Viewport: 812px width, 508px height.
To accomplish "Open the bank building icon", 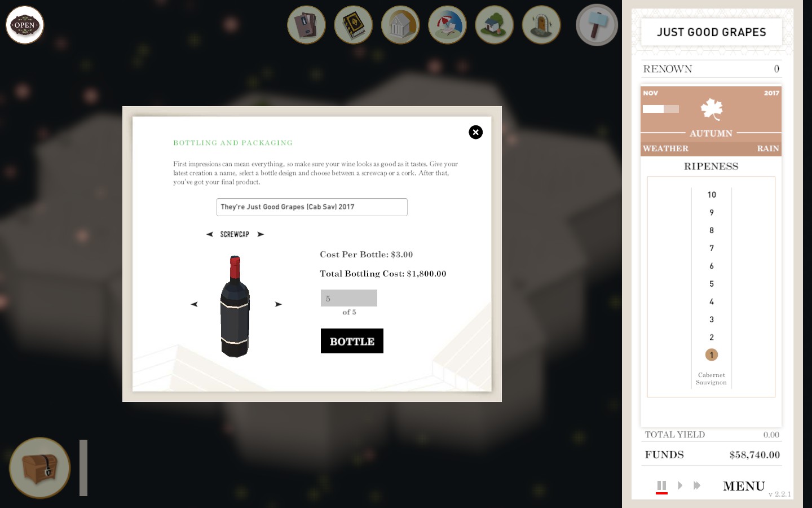I will click(400, 25).
